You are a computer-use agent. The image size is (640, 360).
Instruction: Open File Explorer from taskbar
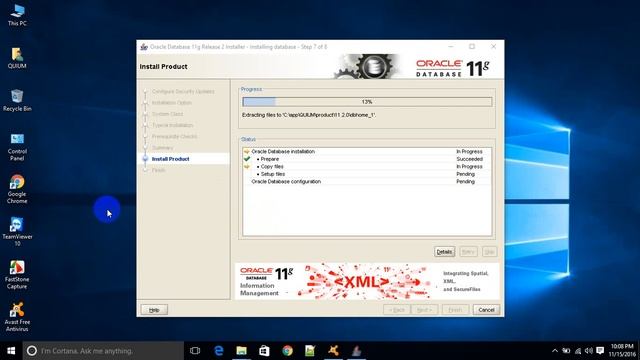click(242, 351)
